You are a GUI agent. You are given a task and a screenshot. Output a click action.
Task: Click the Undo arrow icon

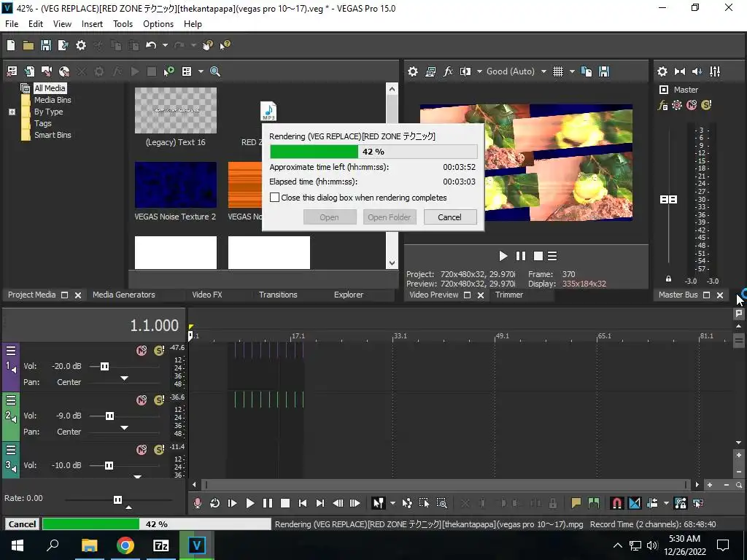pyautogui.click(x=151, y=45)
